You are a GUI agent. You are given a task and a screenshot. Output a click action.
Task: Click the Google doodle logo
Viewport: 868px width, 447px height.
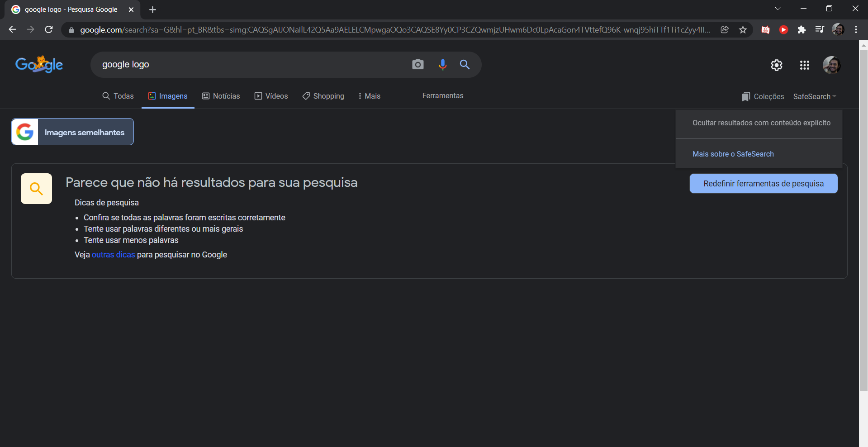click(x=39, y=65)
